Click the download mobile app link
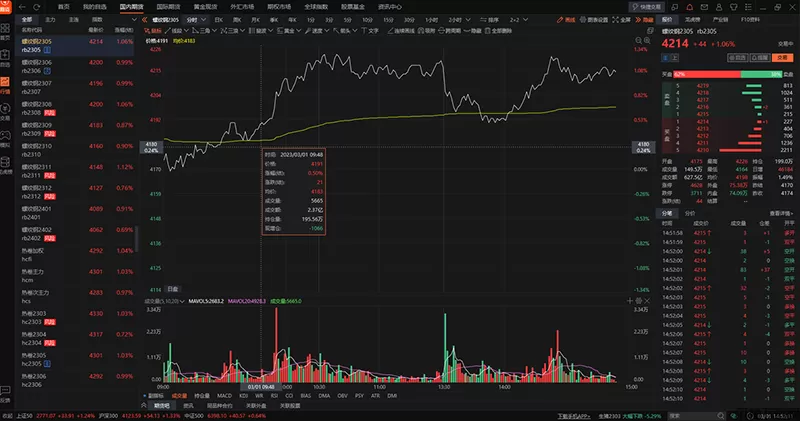Image resolution: width=800 pixels, height=421 pixels. coord(573,416)
